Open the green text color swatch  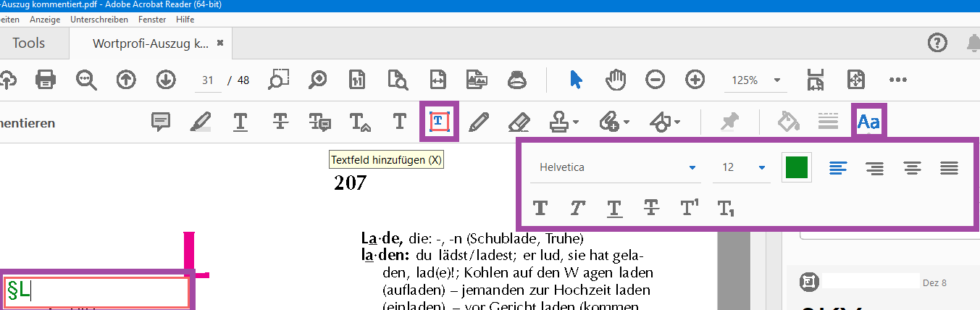[796, 167]
